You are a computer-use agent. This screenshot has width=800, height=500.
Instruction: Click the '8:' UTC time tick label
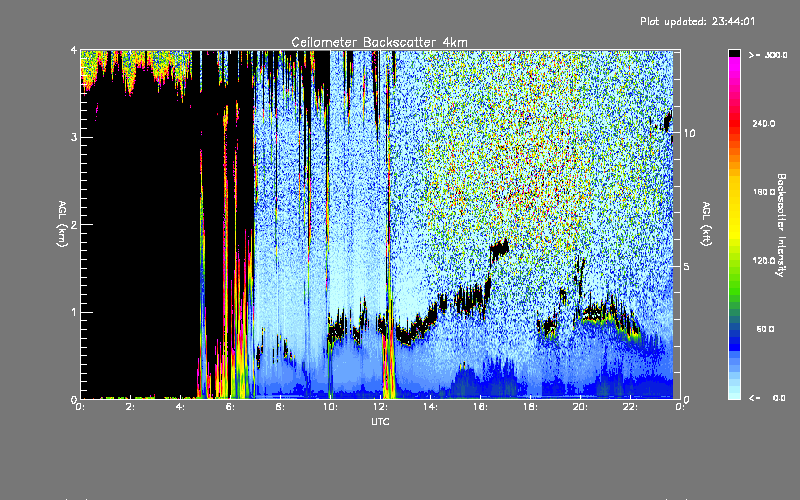pos(280,407)
